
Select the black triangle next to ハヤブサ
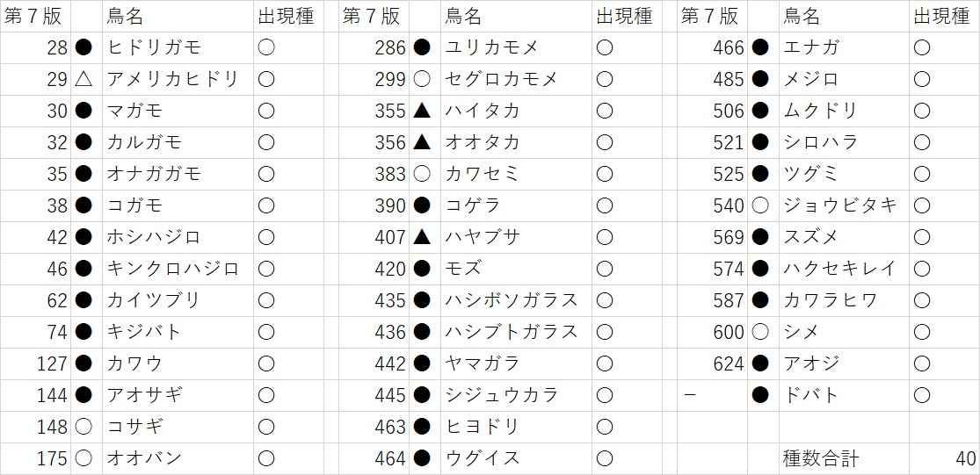pyautogui.click(x=422, y=237)
